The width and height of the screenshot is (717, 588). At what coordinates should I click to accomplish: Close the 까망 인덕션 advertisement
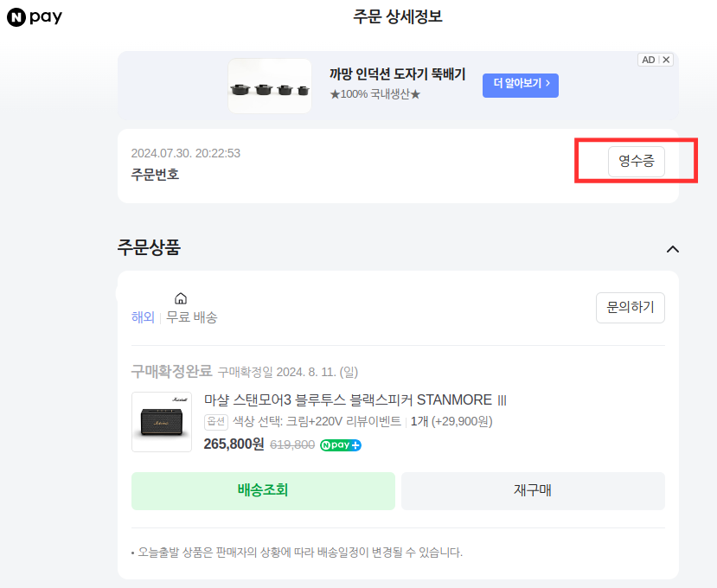(x=665, y=59)
